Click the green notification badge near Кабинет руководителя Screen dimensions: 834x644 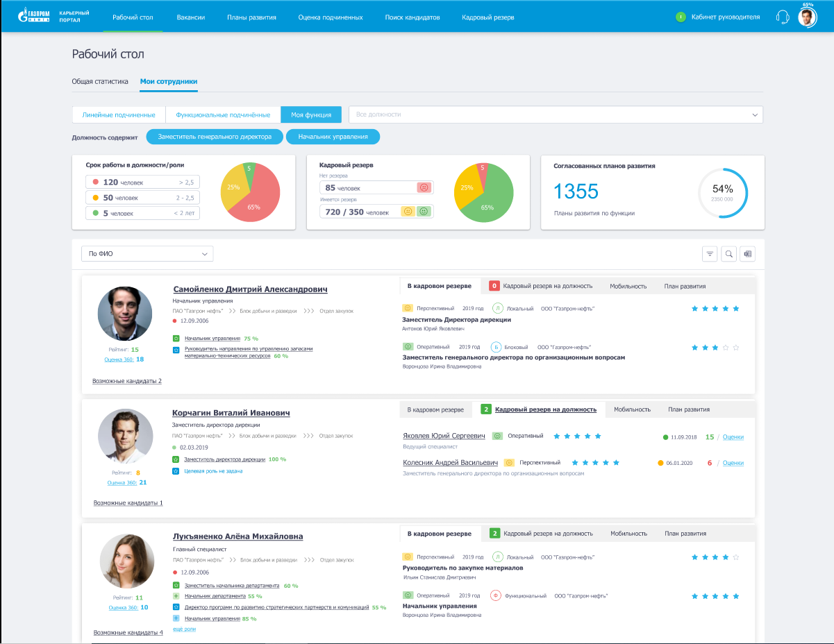coord(681,17)
